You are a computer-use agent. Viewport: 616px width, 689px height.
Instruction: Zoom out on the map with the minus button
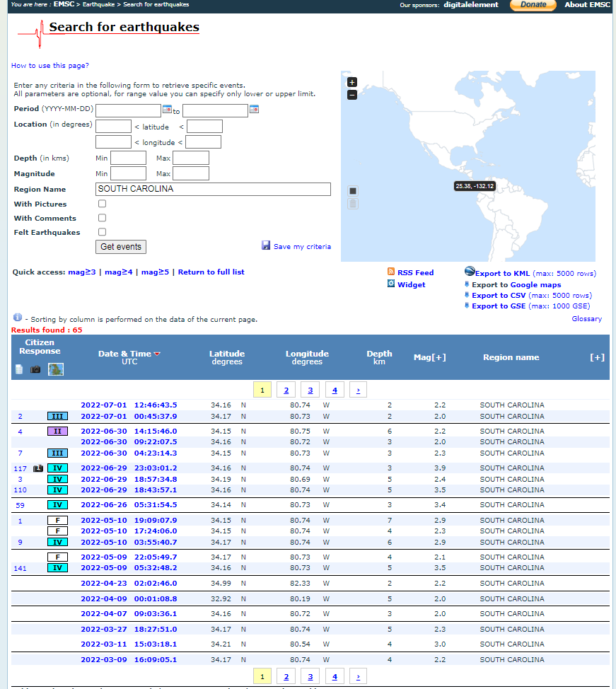[352, 95]
